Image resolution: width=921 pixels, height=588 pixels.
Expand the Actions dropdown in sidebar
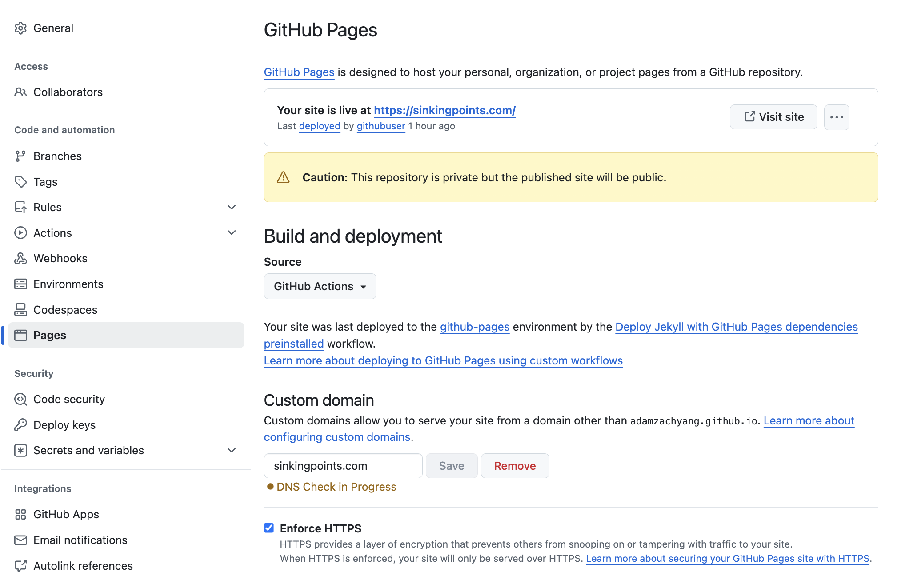233,232
